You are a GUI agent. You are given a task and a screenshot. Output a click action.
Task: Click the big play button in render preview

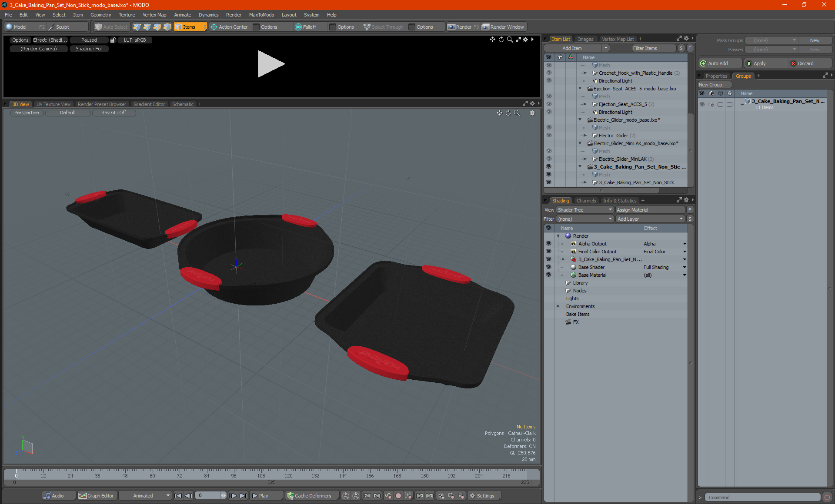tap(271, 64)
